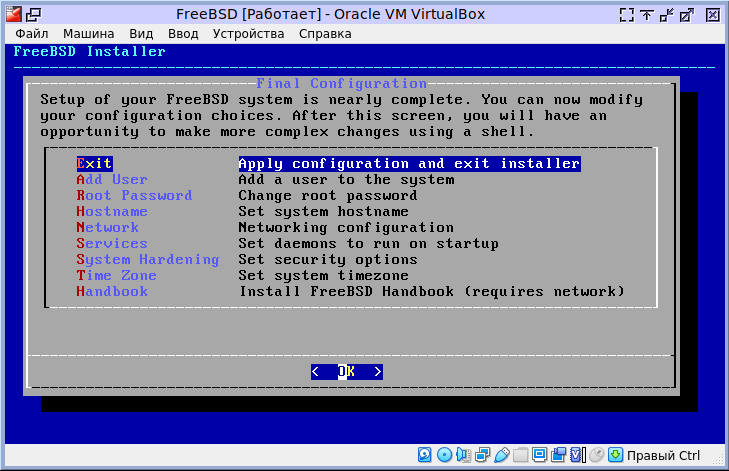Click the CPU virtualization status icon

pyautogui.click(x=577, y=455)
